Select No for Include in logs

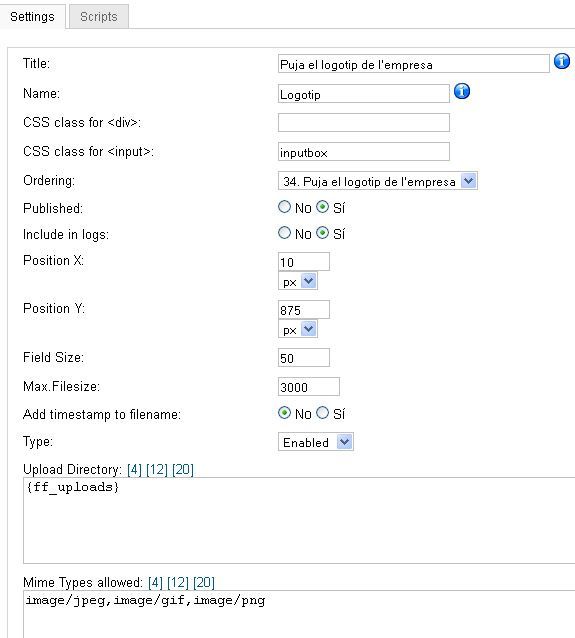pos(284,233)
